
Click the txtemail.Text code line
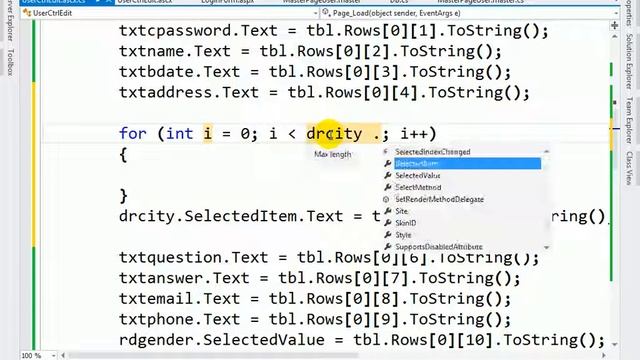pos(315,299)
